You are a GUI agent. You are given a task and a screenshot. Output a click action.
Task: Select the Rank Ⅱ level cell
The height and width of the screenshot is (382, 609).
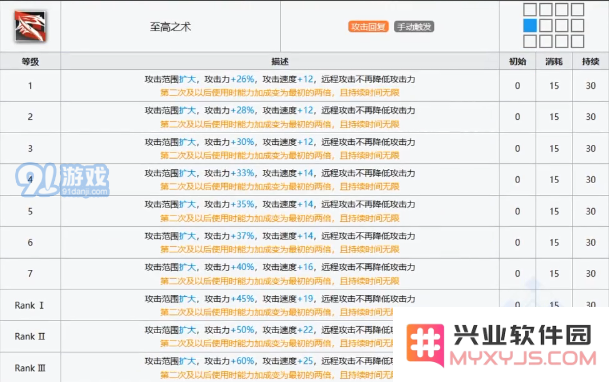click(30, 337)
